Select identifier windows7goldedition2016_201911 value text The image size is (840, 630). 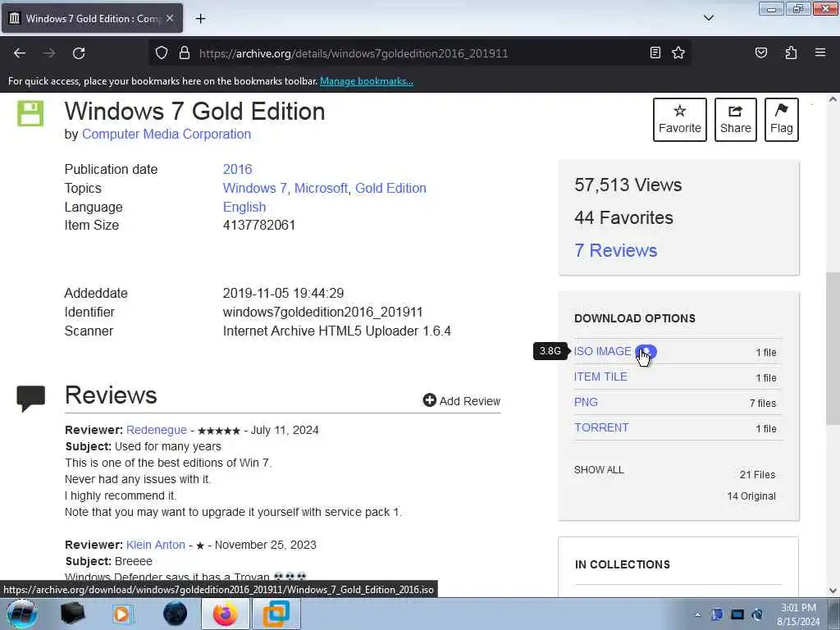point(322,312)
